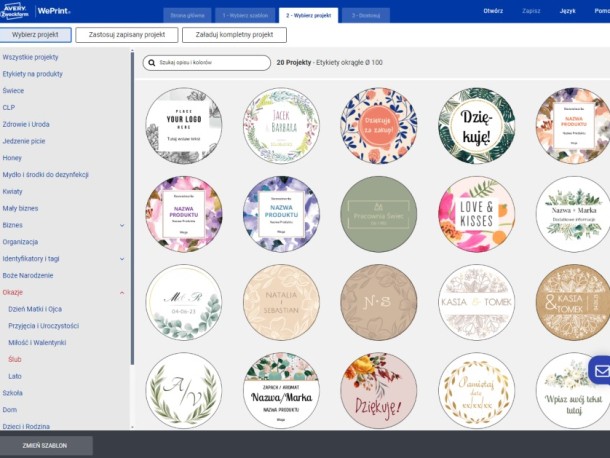610x458 pixels.
Task: Select Miłość i Walentynki subcategory
Action: 37,342
